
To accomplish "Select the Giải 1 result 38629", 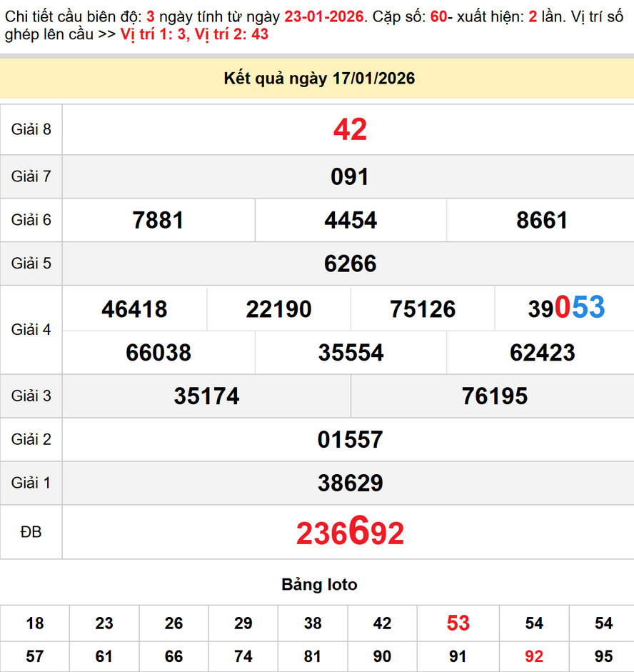I will 350,483.
